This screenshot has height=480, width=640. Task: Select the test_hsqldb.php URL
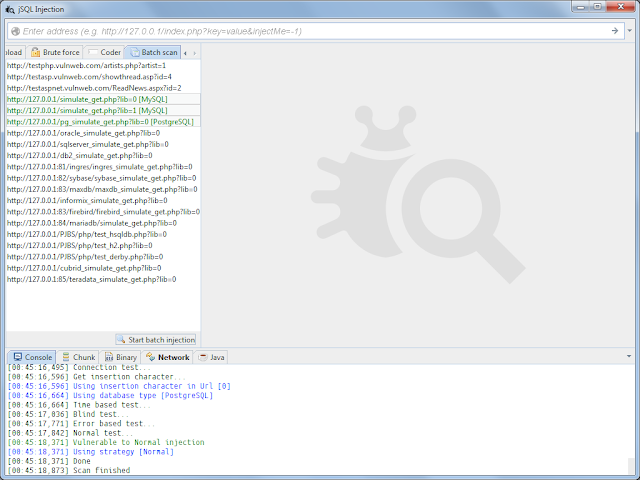[103, 234]
